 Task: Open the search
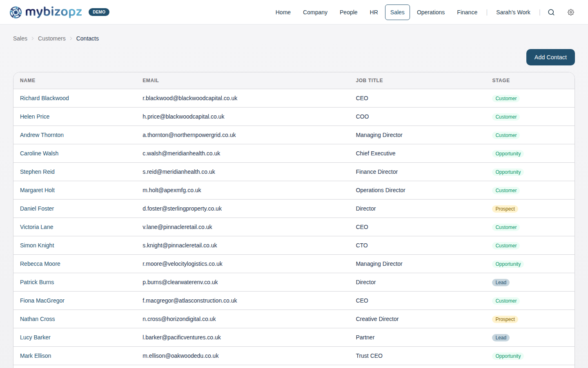[x=551, y=12]
